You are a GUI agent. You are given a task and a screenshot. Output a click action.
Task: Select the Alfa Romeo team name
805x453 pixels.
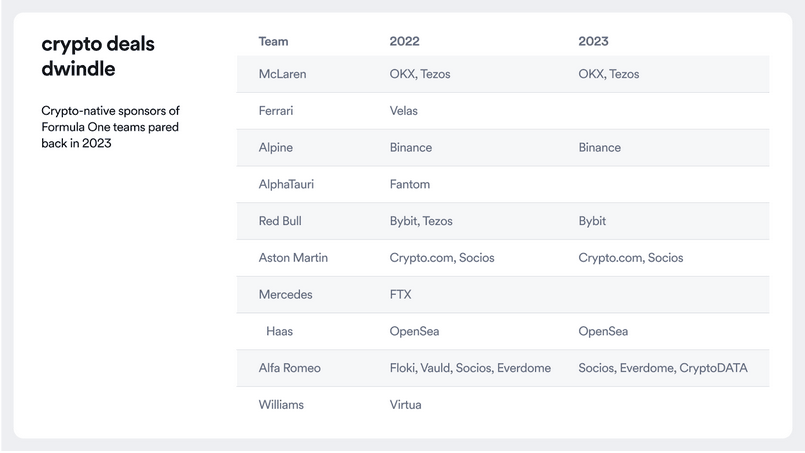[x=289, y=368]
